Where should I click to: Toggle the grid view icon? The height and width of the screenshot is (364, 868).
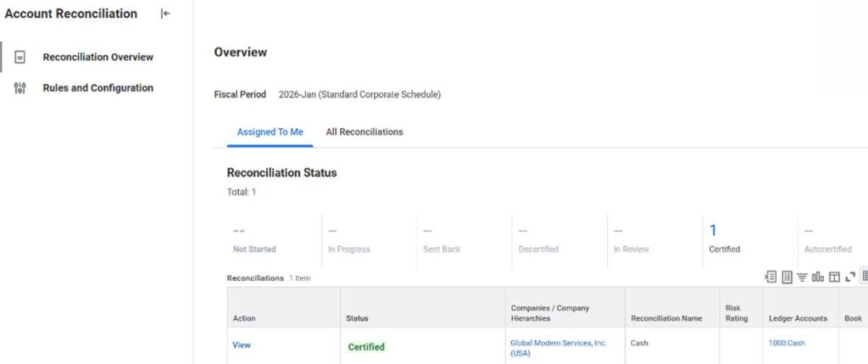(864, 277)
